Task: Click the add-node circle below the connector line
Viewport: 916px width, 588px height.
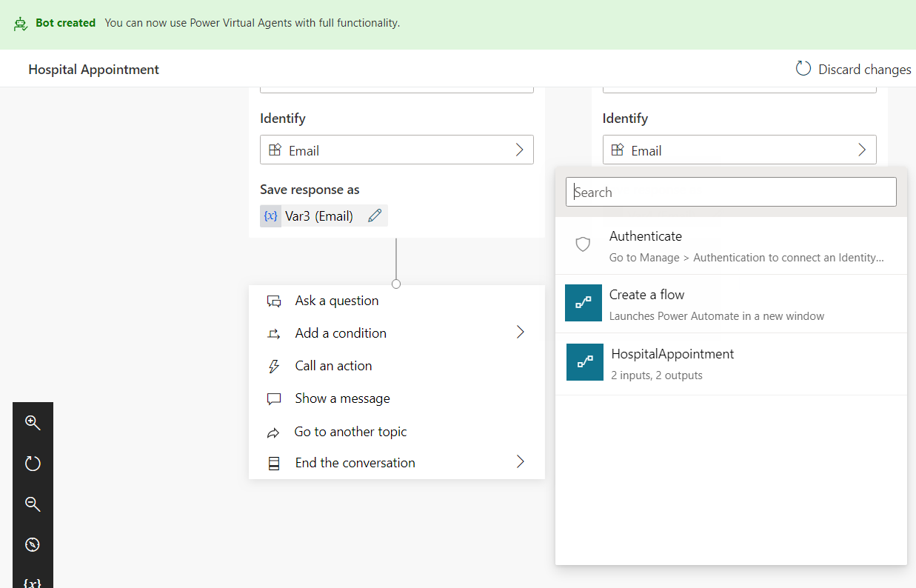Action: pyautogui.click(x=396, y=284)
